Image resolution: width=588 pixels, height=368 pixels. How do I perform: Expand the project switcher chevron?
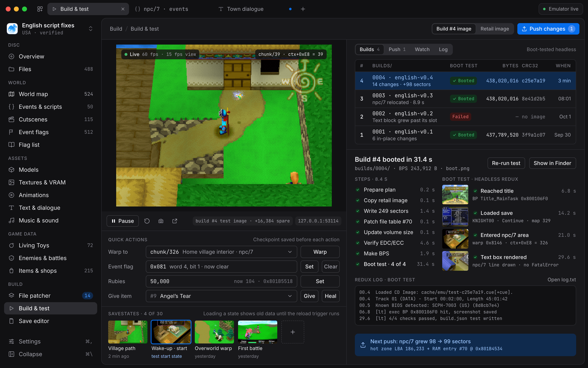pyautogui.click(x=91, y=29)
